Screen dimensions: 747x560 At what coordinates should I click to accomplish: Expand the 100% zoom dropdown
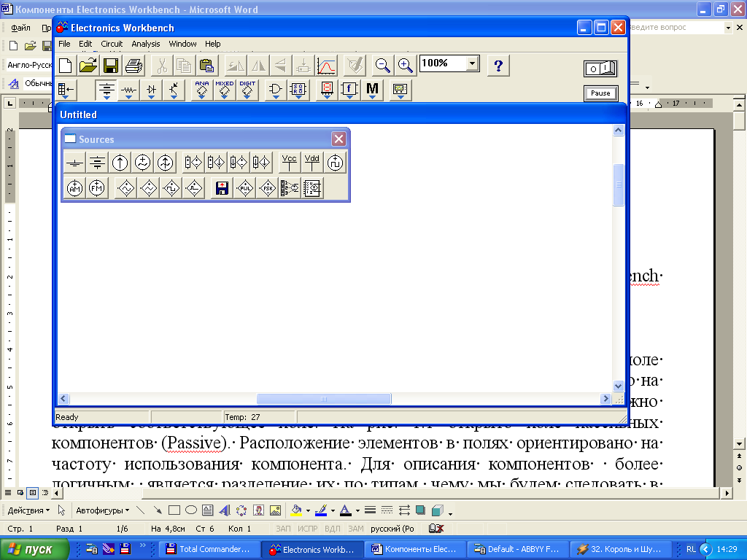pos(472,63)
